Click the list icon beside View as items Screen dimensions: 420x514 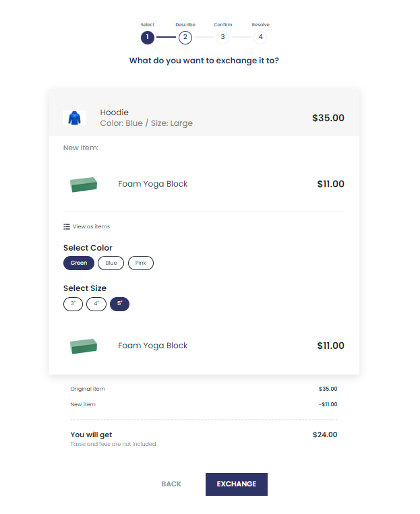[x=67, y=226]
